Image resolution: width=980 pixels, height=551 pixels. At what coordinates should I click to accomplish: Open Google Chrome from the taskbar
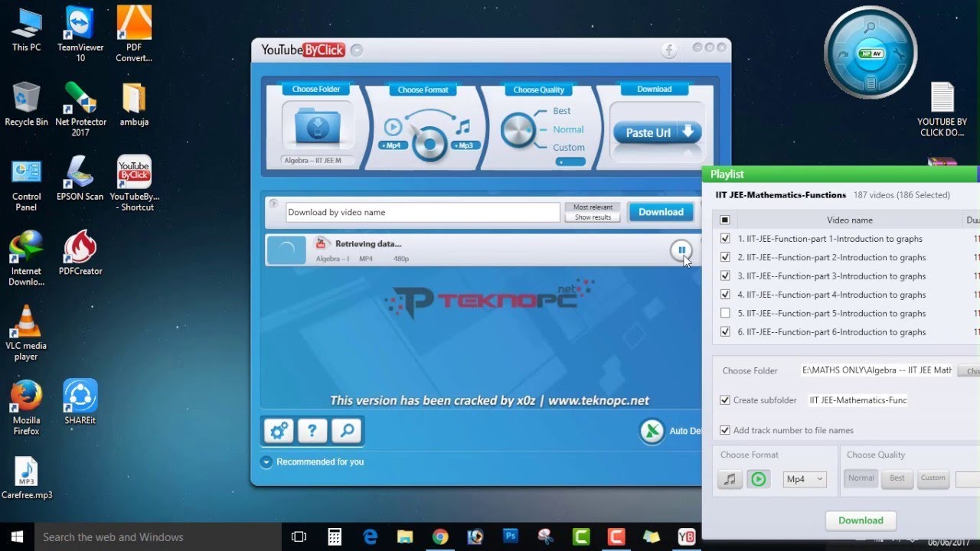click(x=439, y=537)
